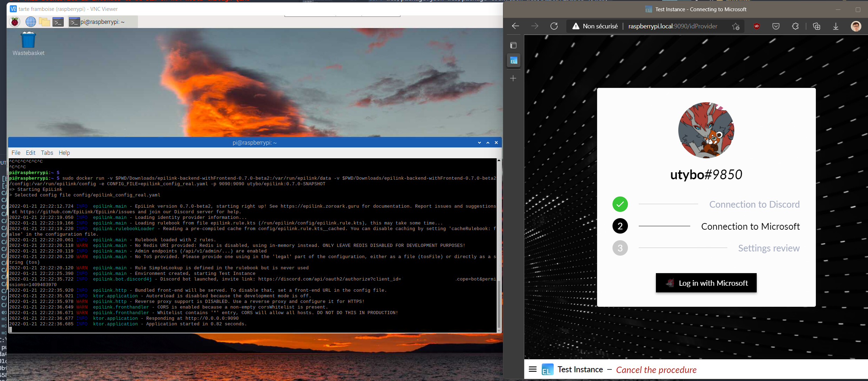The width and height of the screenshot is (868, 381).
Task: Click the Connection to Discord step
Action: click(x=706, y=205)
